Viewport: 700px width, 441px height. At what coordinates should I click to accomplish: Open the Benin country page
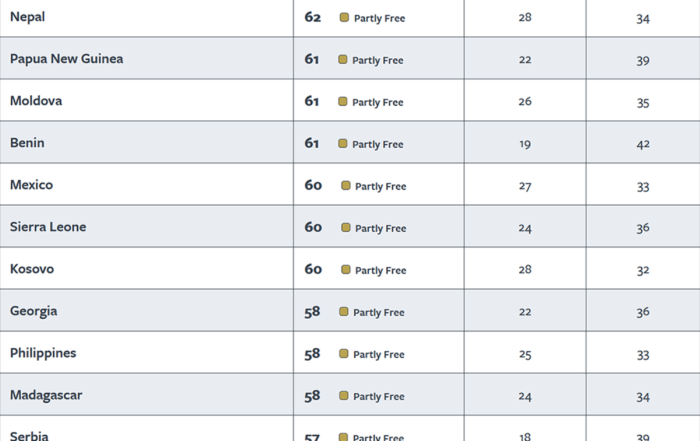[x=27, y=143]
